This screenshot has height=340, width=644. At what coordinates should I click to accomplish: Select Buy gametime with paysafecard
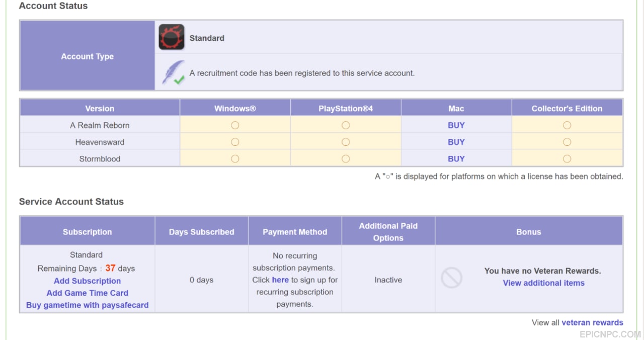click(88, 305)
